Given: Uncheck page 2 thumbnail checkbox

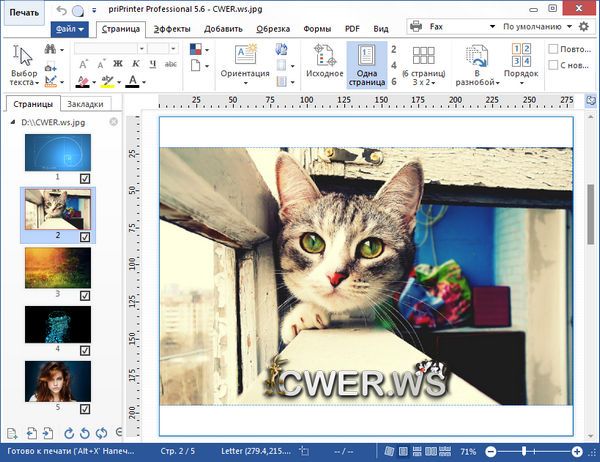Looking at the screenshot, I should (85, 237).
